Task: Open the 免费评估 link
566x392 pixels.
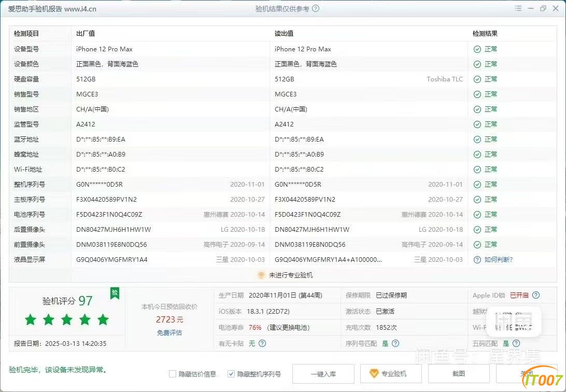Action: pos(169,332)
